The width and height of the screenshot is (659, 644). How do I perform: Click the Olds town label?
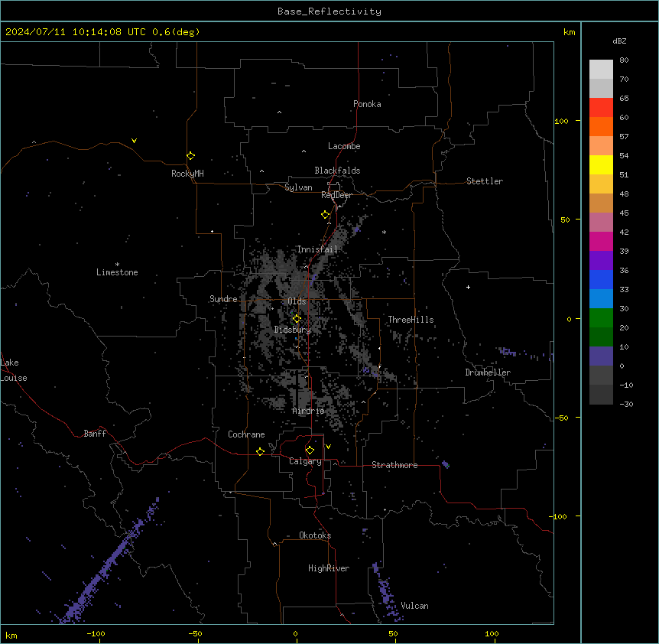297,301
